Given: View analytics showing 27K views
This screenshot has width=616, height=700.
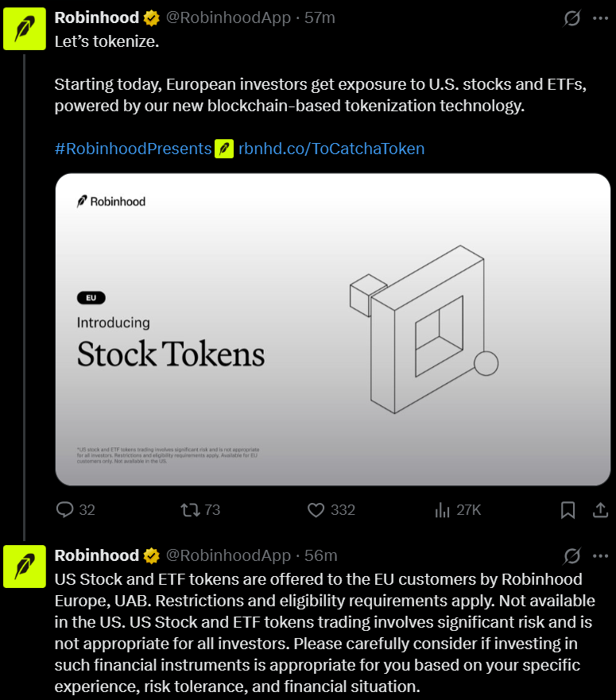Looking at the screenshot, I should coord(443,509).
